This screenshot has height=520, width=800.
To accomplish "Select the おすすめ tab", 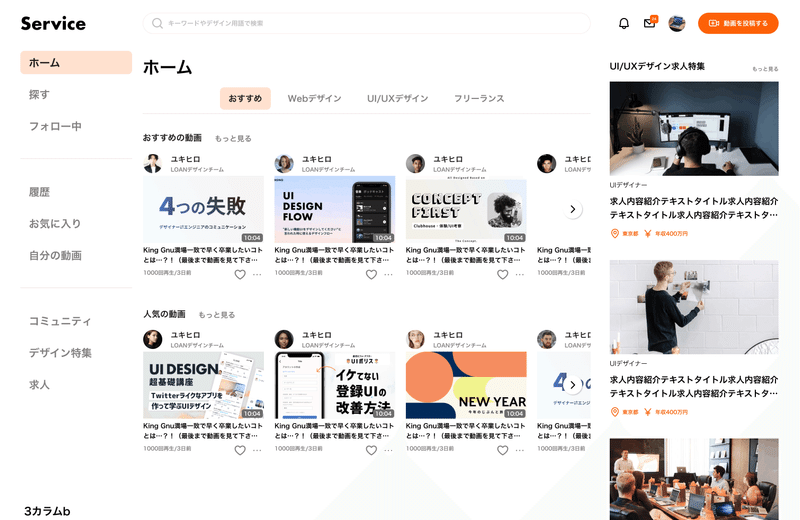I will pos(245,98).
